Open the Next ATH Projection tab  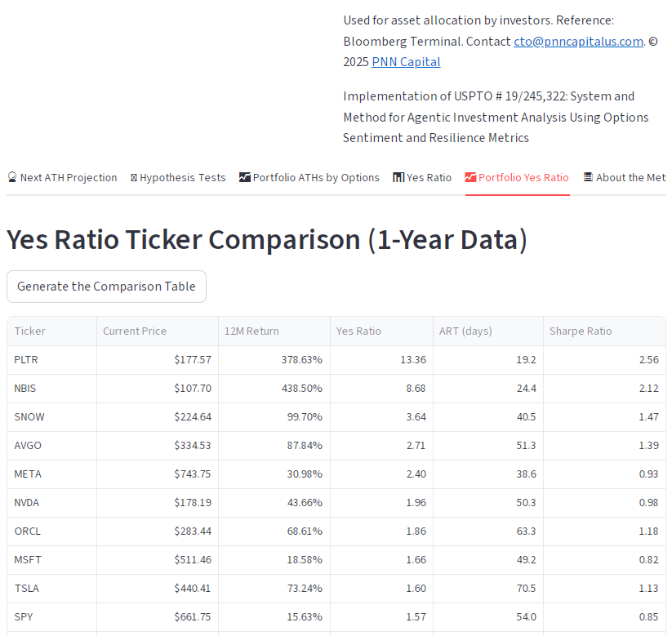click(62, 177)
